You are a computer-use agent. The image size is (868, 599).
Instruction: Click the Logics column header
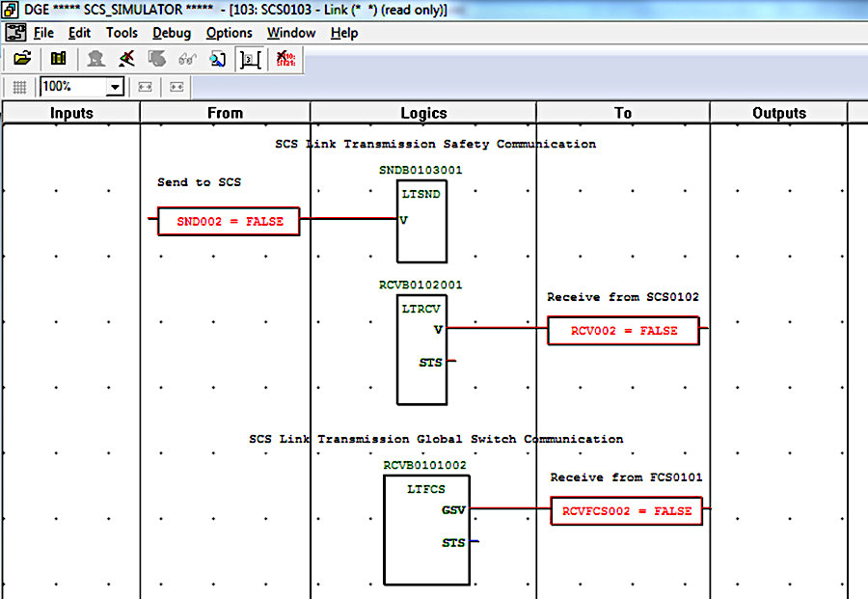tap(423, 113)
